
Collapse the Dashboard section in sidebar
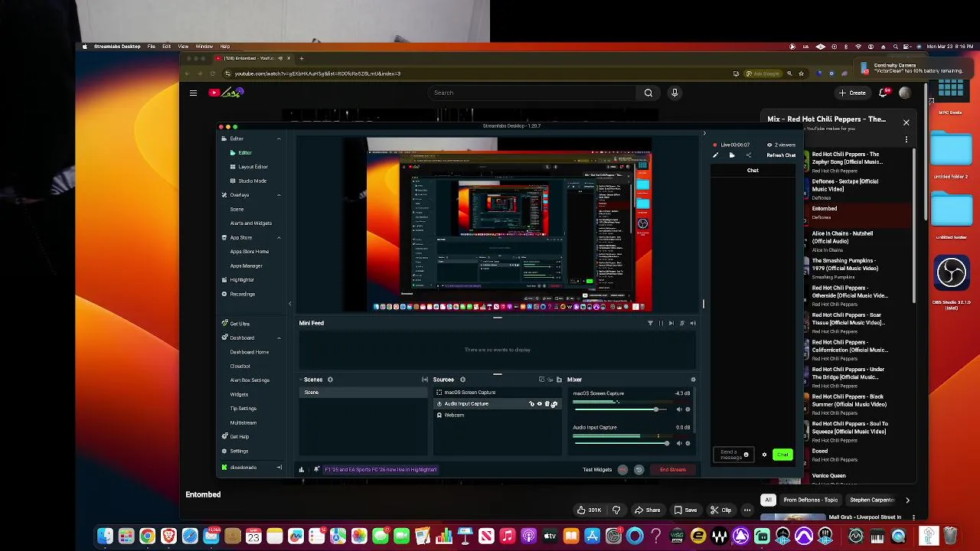279,337
